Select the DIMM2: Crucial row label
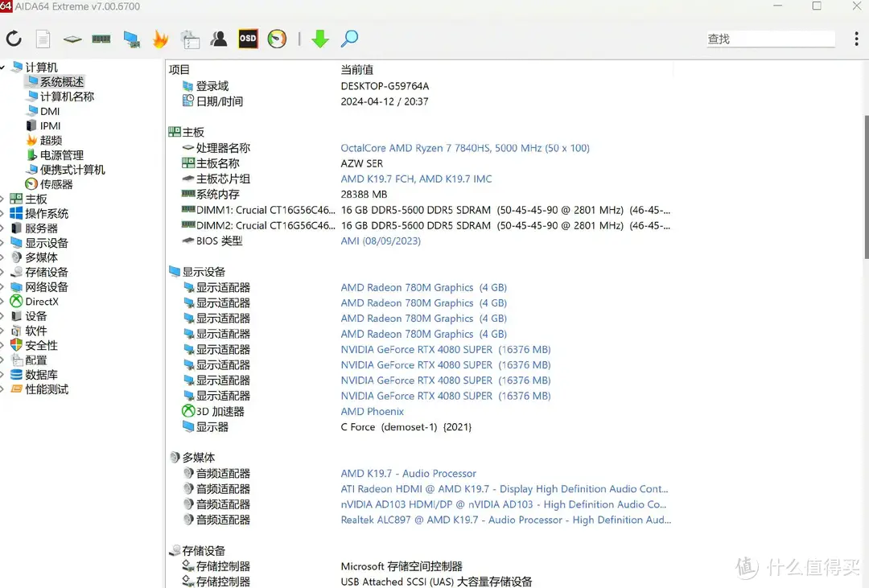The height and width of the screenshot is (588, 869). click(x=266, y=225)
